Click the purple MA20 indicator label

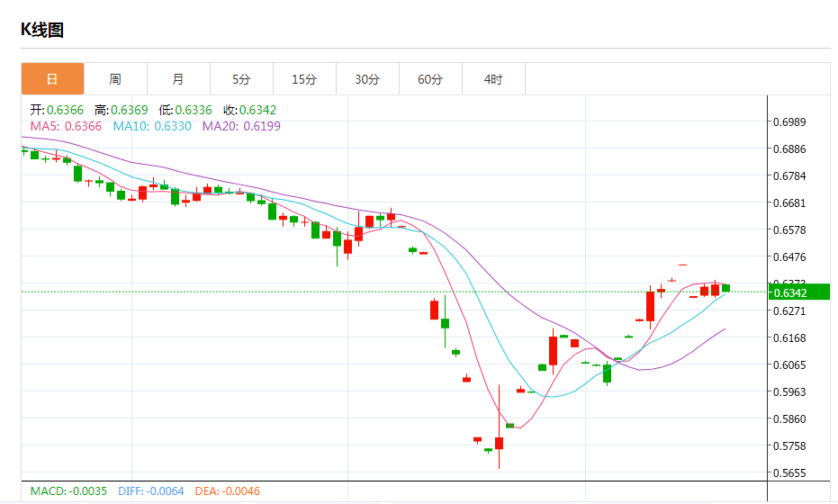pos(241,126)
